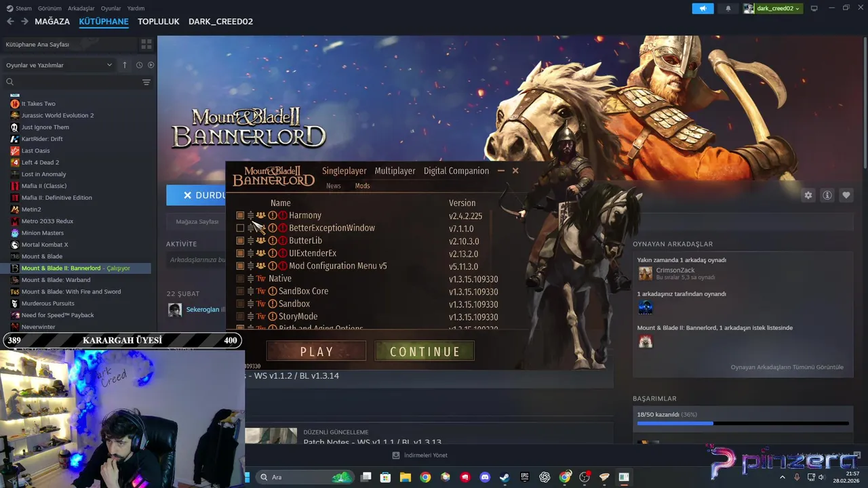
Task: Select Mount & Blade: Warband in library
Action: click(56, 280)
